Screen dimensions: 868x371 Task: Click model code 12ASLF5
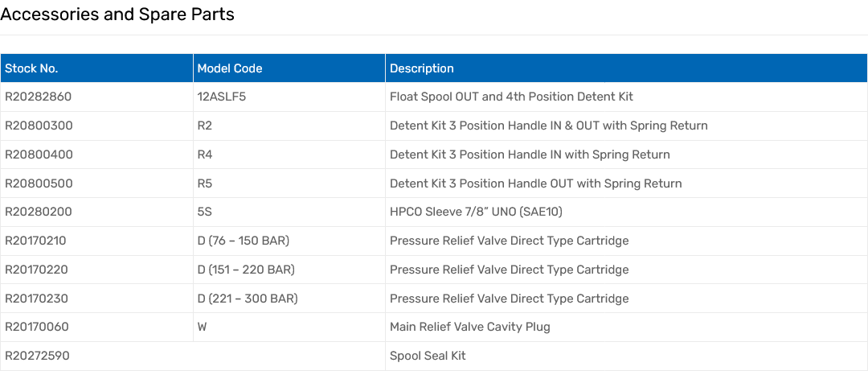(221, 97)
